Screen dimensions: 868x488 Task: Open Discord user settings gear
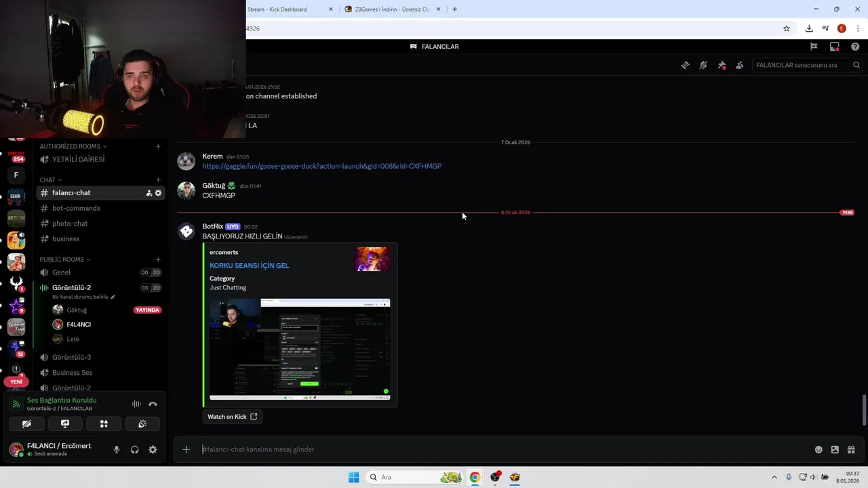point(153,449)
